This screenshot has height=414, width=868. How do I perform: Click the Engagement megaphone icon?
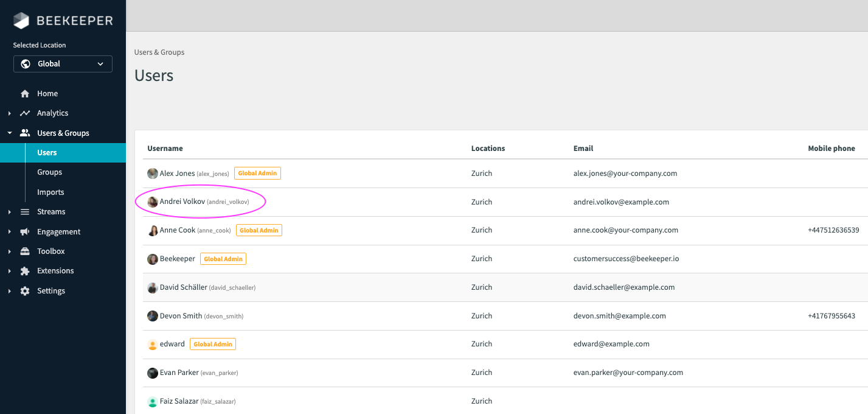pyautogui.click(x=24, y=231)
